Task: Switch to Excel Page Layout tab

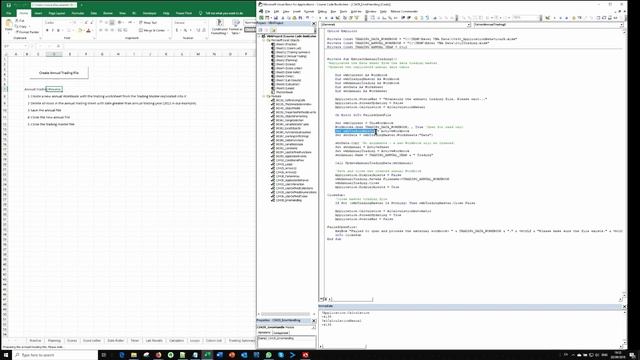Action: pos(57,13)
